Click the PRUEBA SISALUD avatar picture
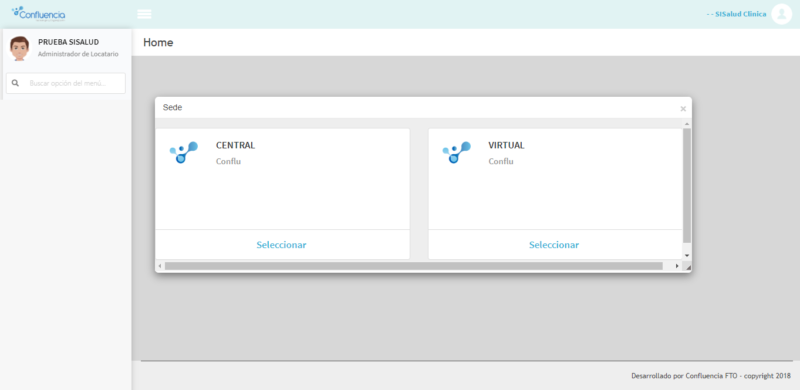The height and width of the screenshot is (390, 800). tap(19, 48)
